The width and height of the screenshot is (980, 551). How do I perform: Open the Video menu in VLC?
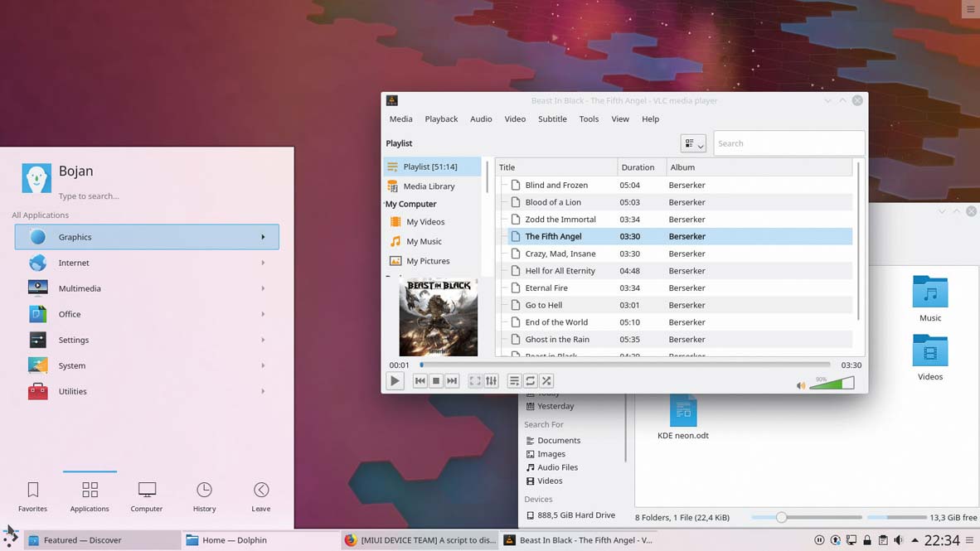click(515, 118)
